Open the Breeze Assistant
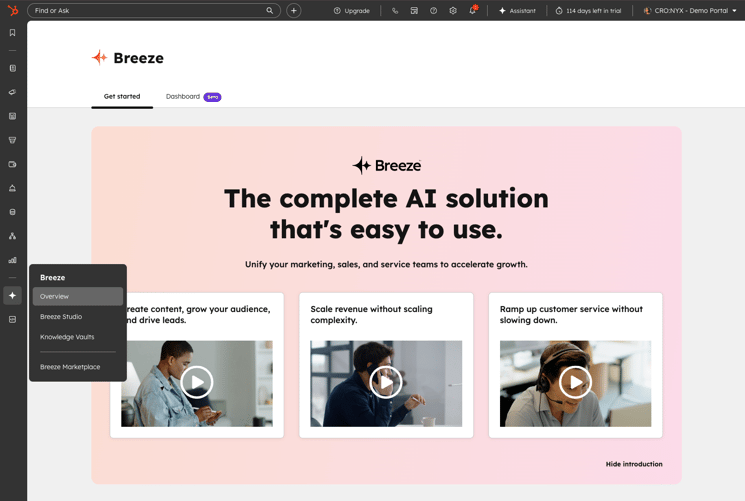This screenshot has height=501, width=745. (x=517, y=10)
